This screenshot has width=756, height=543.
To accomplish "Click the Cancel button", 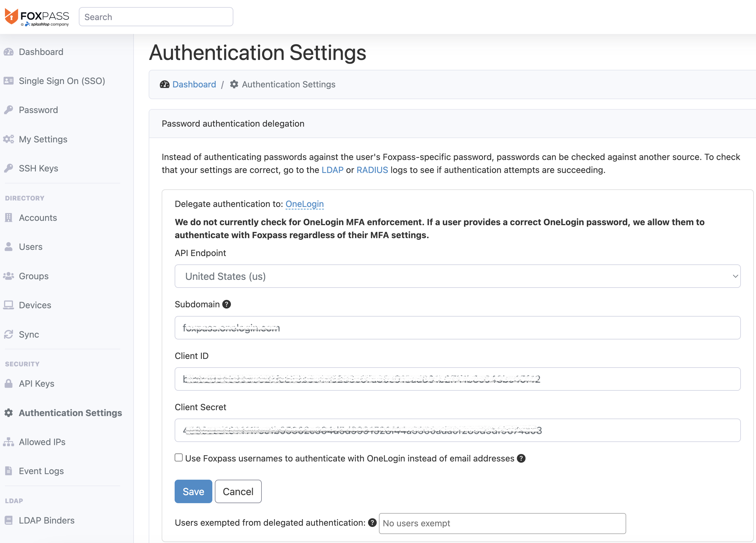I will [x=238, y=492].
